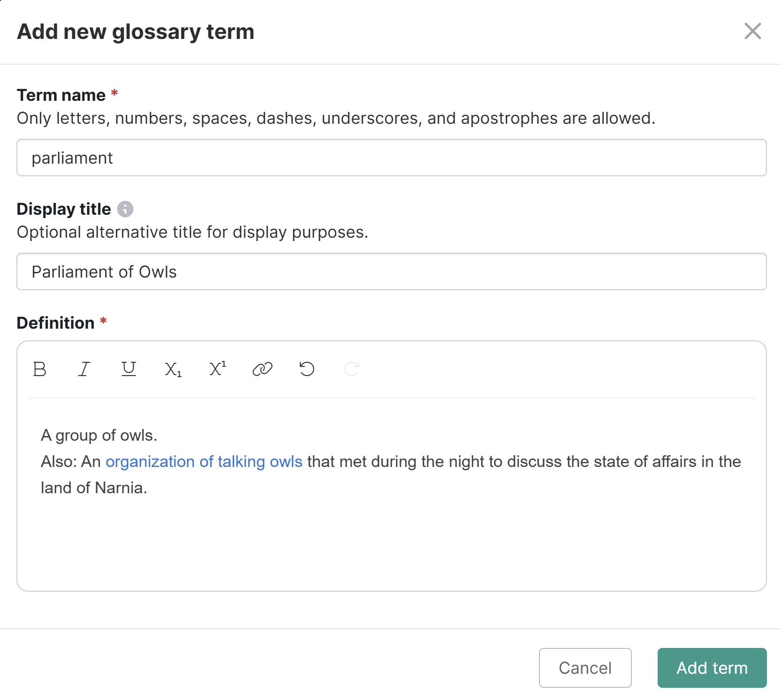This screenshot has height=700, width=781.
Task: Click the Term name field label
Action: [61, 95]
